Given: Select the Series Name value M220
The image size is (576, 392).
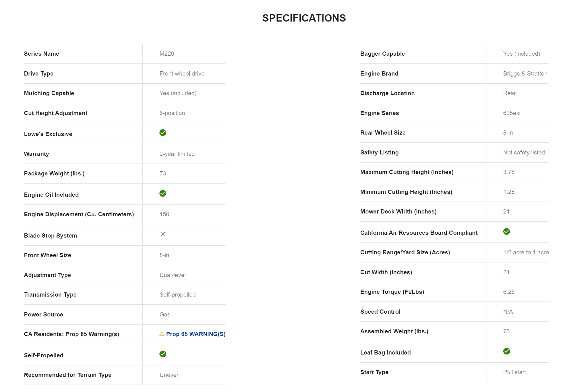Looking at the screenshot, I should [x=167, y=54].
